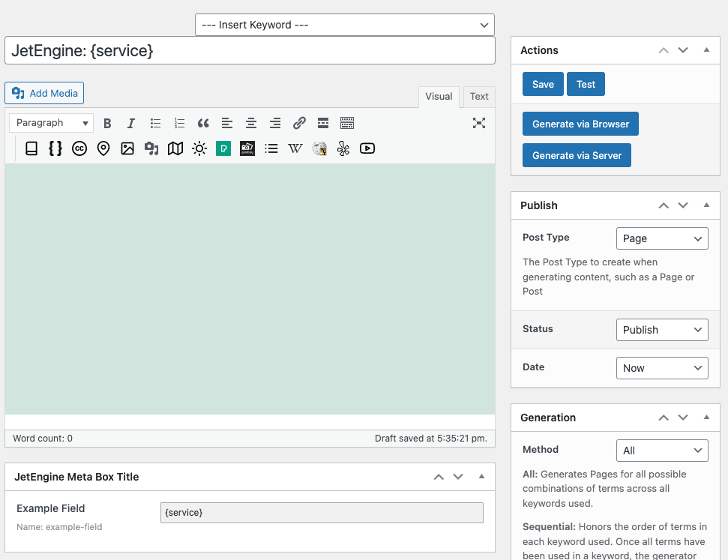Collapse the Actions panel
Image resolution: width=728 pixels, height=560 pixels.
(707, 50)
